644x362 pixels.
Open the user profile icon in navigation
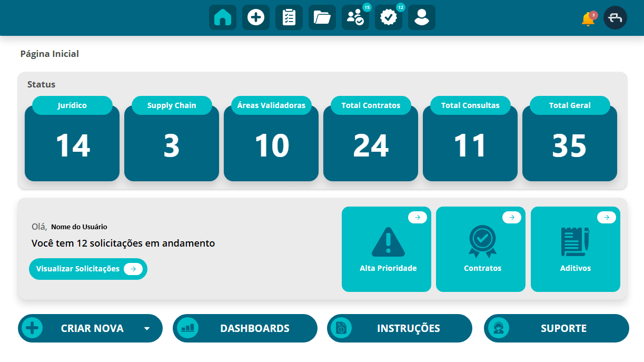coord(422,17)
